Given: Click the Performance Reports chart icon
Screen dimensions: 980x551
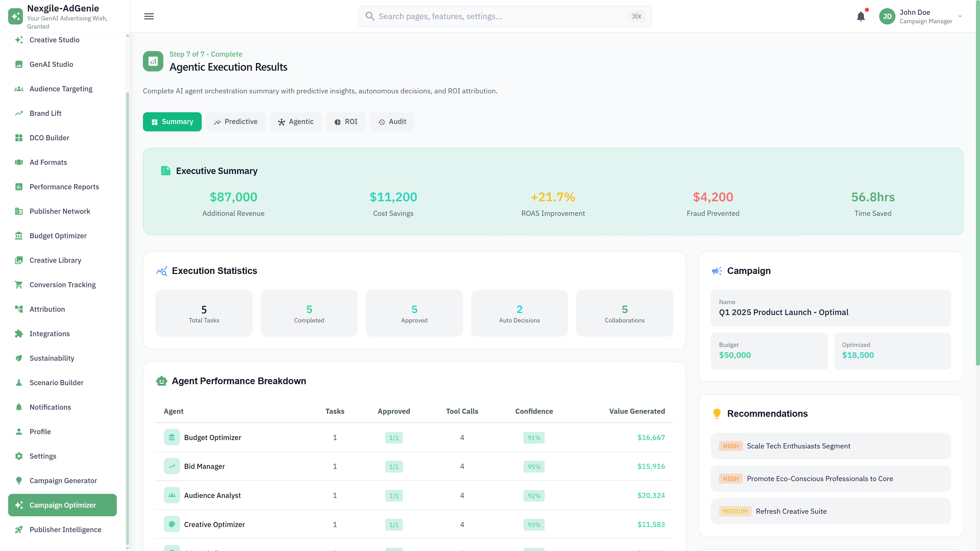Looking at the screenshot, I should tap(19, 187).
